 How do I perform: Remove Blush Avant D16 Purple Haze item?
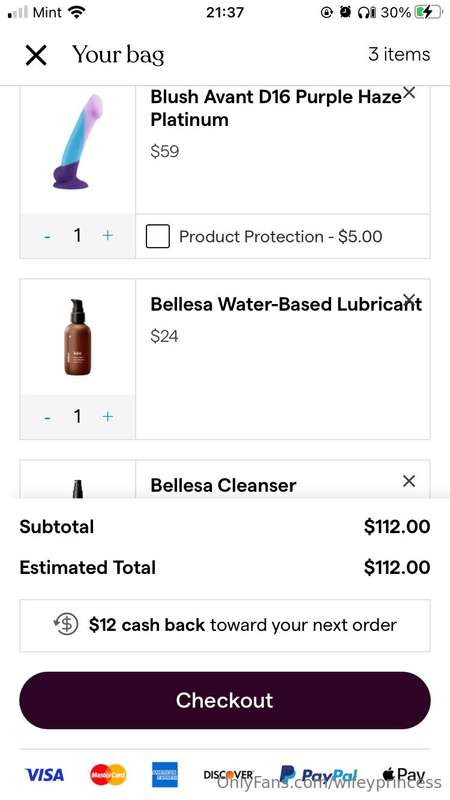point(409,92)
